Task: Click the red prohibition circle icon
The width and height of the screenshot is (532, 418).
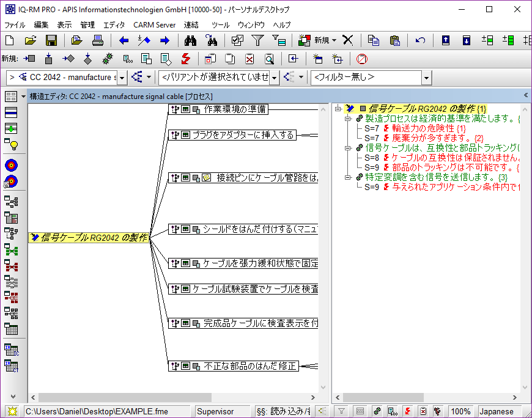Action: pos(361,59)
